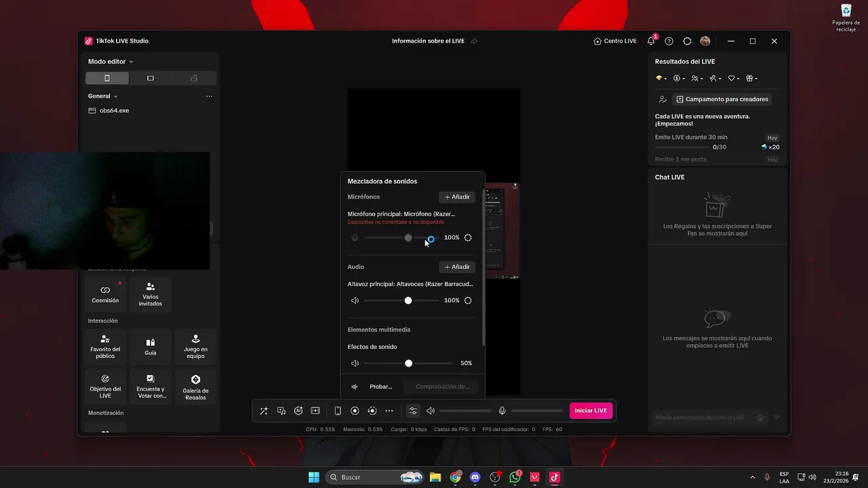Screen dimensions: 868x488
Task: Expand the diamonds stat dropdown
Action: point(661,79)
